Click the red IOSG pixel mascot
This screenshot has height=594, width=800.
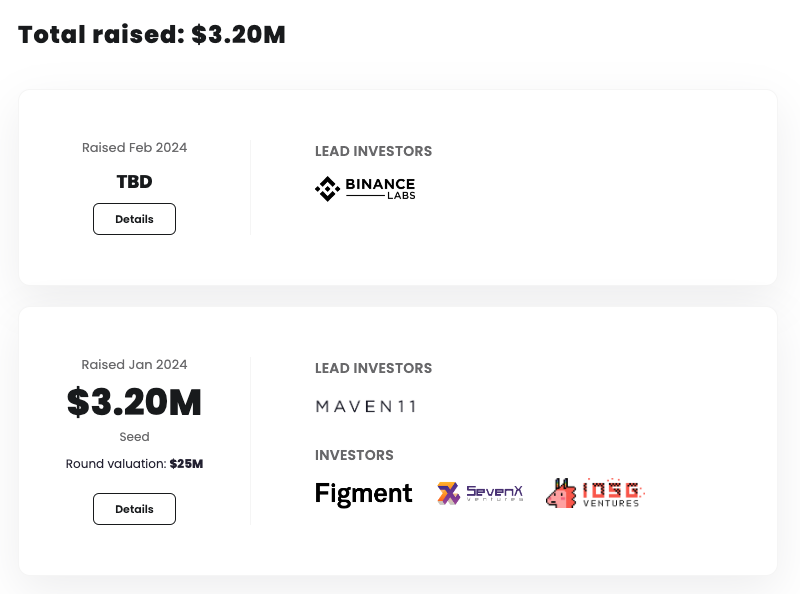coord(561,493)
